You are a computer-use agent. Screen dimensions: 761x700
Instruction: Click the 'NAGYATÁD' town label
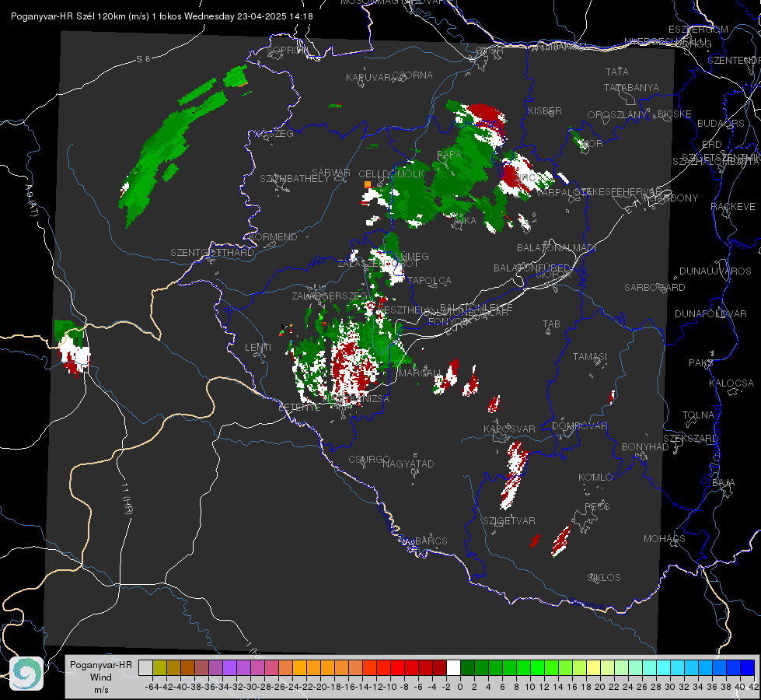408,464
